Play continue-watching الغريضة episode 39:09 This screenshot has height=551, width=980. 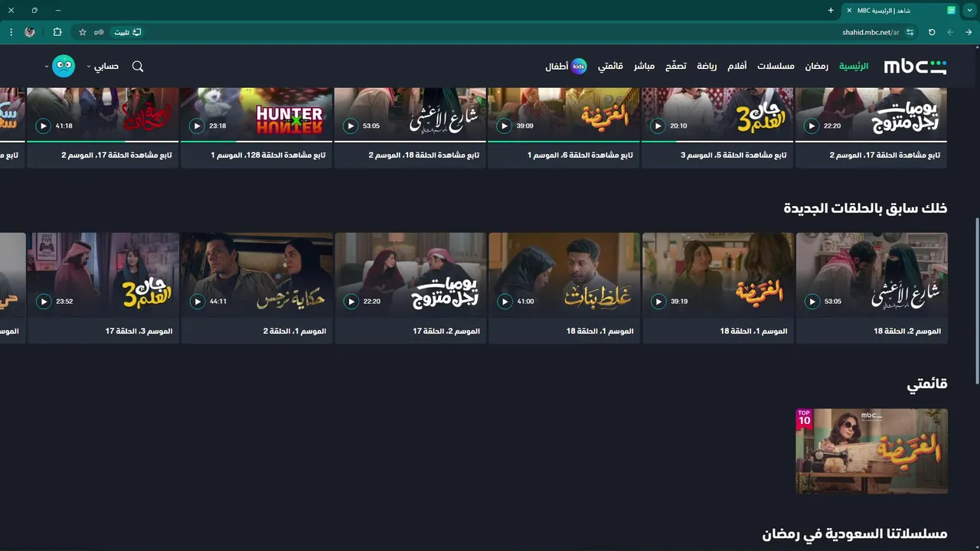(504, 126)
